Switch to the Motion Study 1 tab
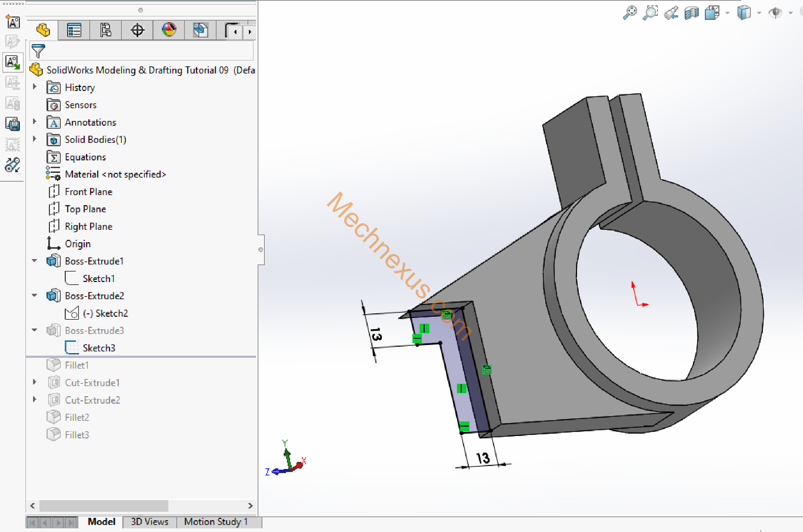This screenshot has width=803, height=532. point(216,522)
